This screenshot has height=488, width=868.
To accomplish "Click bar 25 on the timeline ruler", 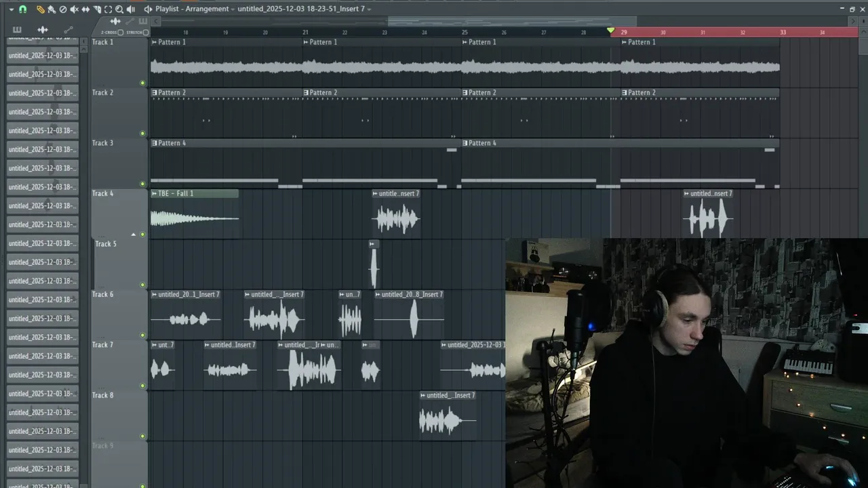I will [x=465, y=32].
